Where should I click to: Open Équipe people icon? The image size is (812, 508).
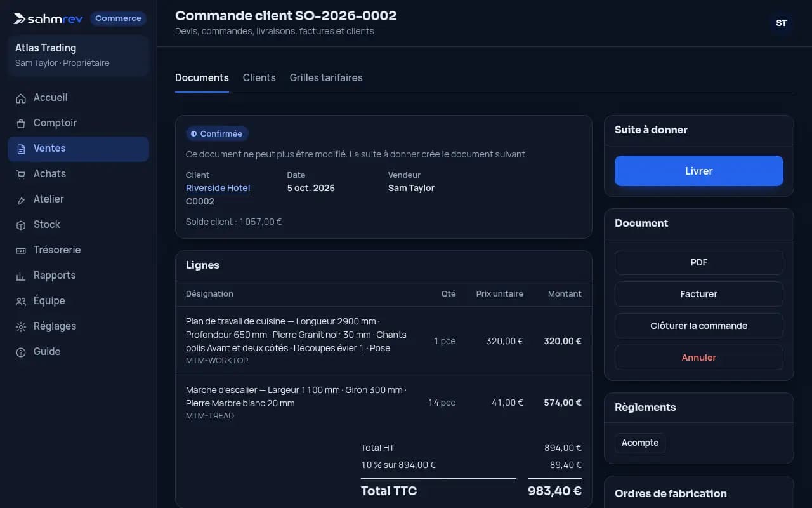[21, 301]
